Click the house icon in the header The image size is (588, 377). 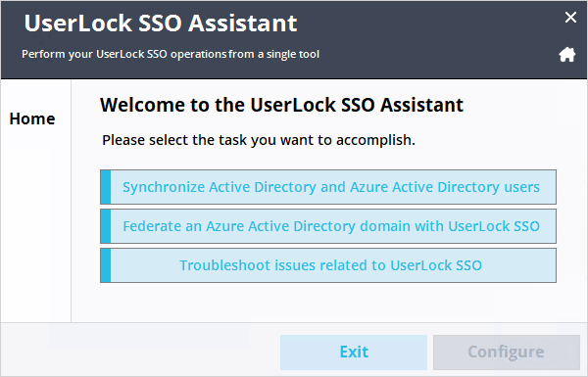click(x=567, y=54)
